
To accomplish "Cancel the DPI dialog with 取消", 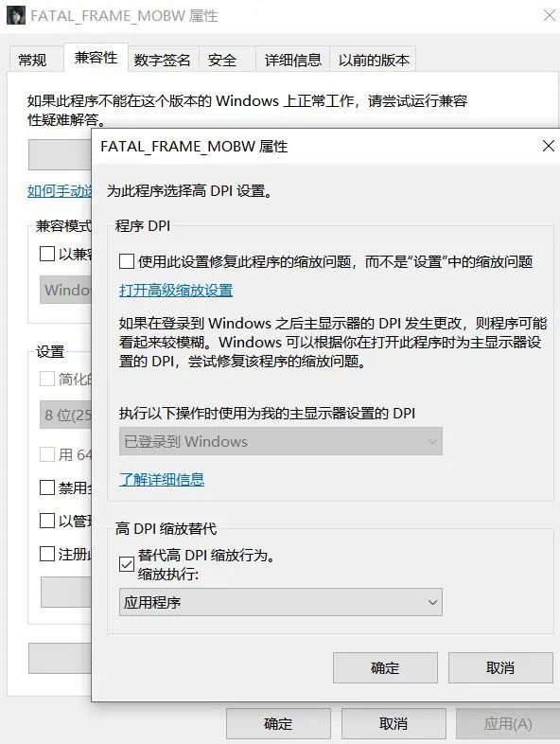I will (500, 667).
